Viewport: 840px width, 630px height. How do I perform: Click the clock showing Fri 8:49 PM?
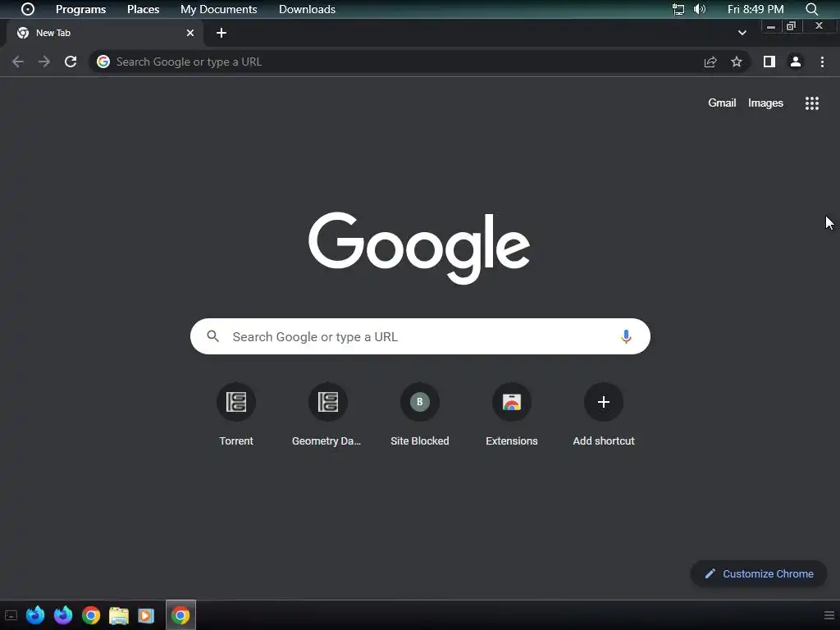(x=756, y=9)
